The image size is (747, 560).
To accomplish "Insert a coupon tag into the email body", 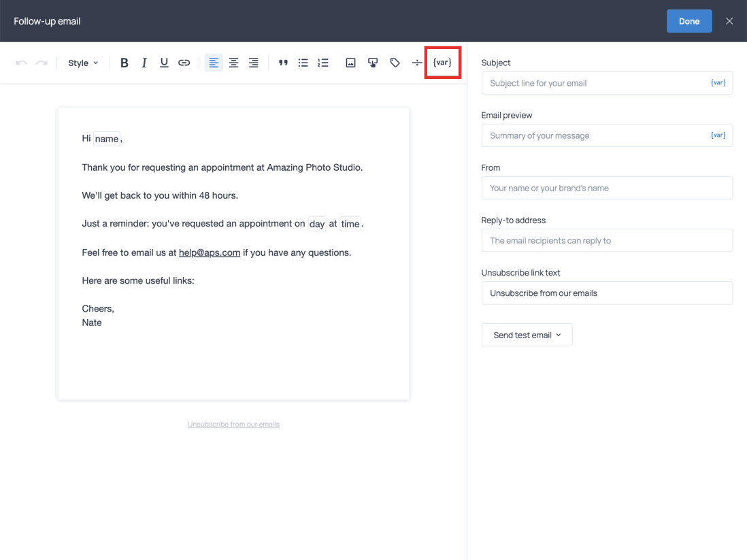I will pos(395,62).
